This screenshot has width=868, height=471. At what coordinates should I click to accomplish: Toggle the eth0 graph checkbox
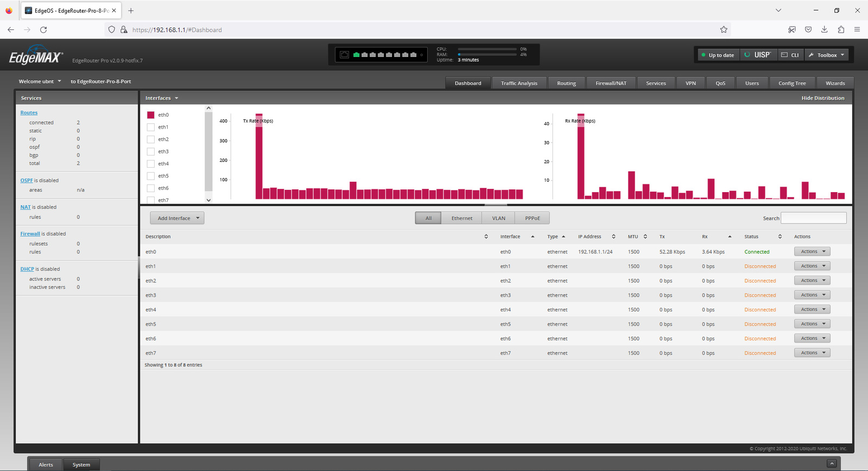tap(151, 115)
